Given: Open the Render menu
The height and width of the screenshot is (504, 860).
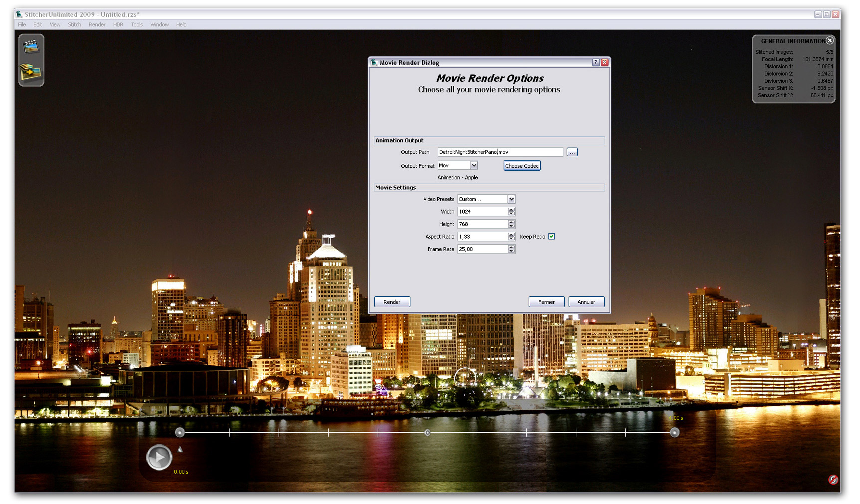Looking at the screenshot, I should (x=97, y=25).
